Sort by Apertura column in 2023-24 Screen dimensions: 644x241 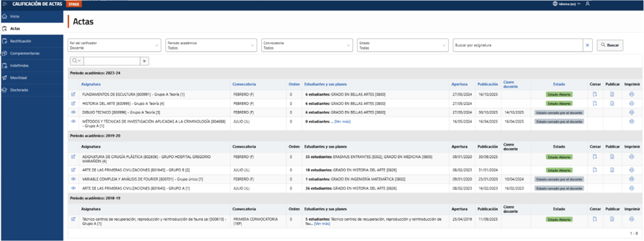coord(459,84)
